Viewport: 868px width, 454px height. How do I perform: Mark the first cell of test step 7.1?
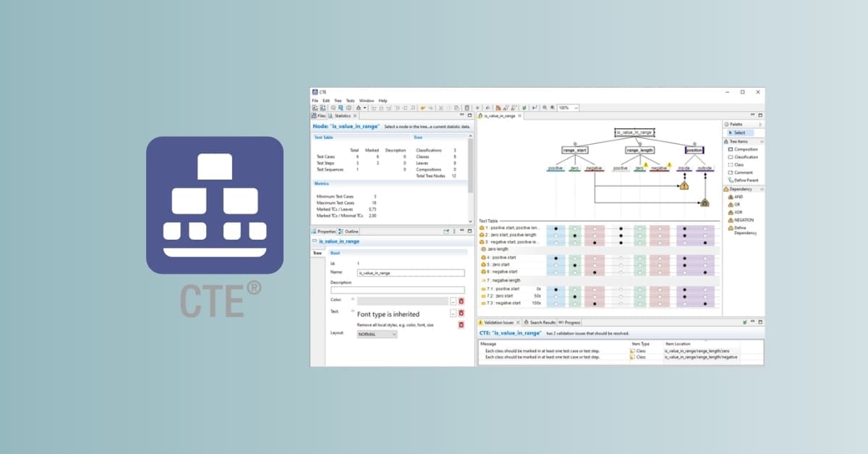(x=556, y=288)
